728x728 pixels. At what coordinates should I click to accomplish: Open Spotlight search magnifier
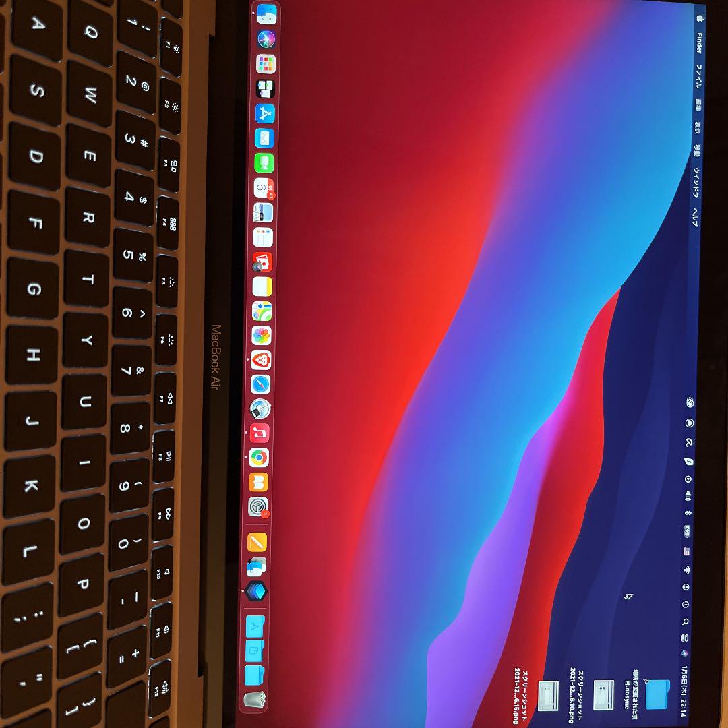(686, 621)
